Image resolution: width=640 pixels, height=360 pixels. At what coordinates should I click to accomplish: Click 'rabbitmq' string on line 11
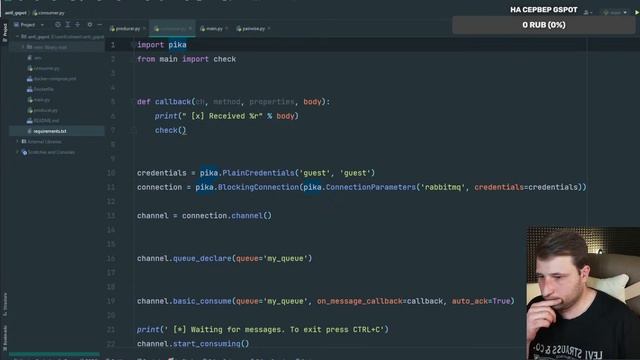coord(442,187)
